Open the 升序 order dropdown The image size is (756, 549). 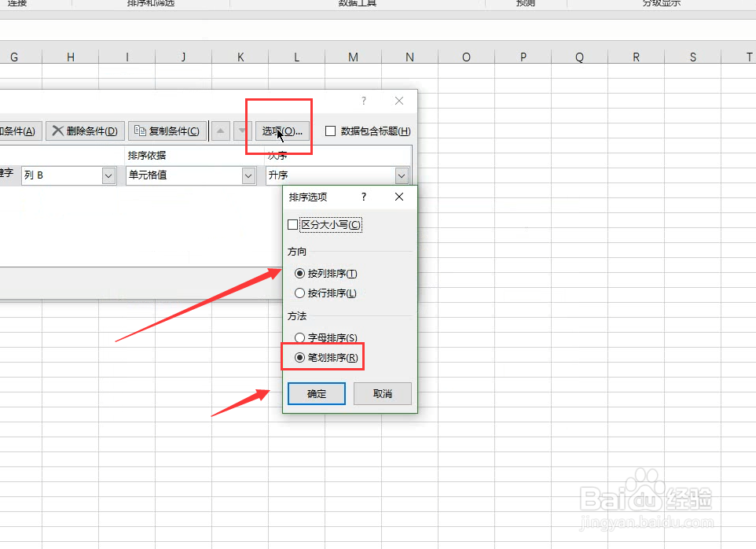click(x=402, y=175)
